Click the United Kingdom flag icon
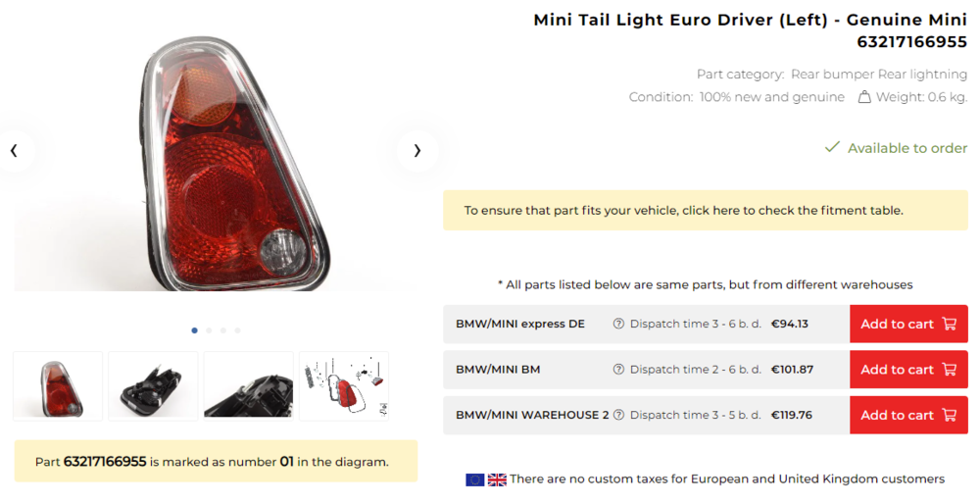The width and height of the screenshot is (980, 504). [497, 479]
